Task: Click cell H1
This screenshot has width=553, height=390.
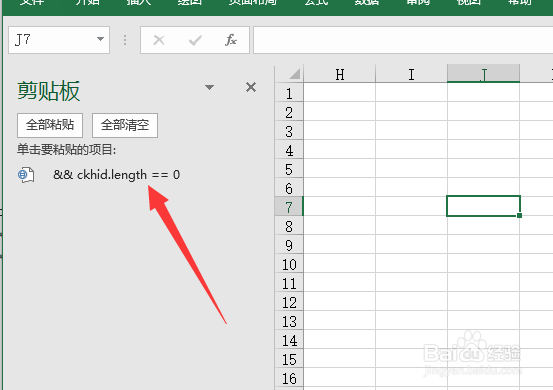Action: [x=340, y=92]
